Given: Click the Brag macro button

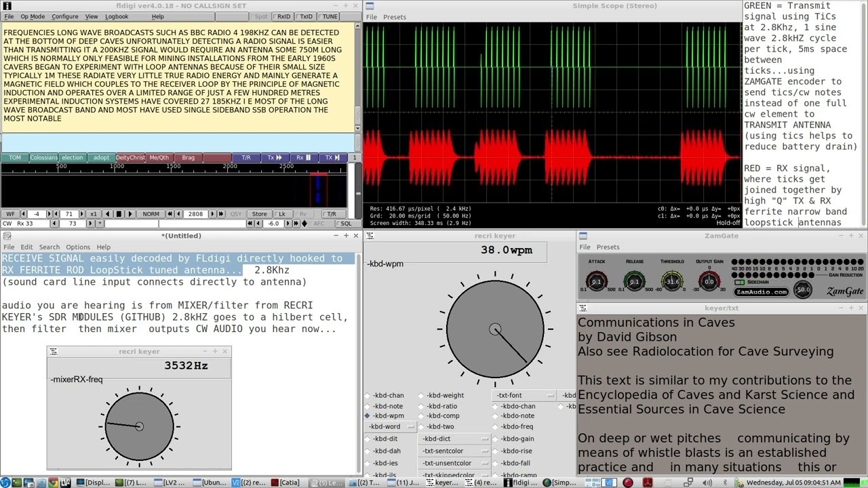Looking at the screenshot, I should pyautogui.click(x=188, y=158).
